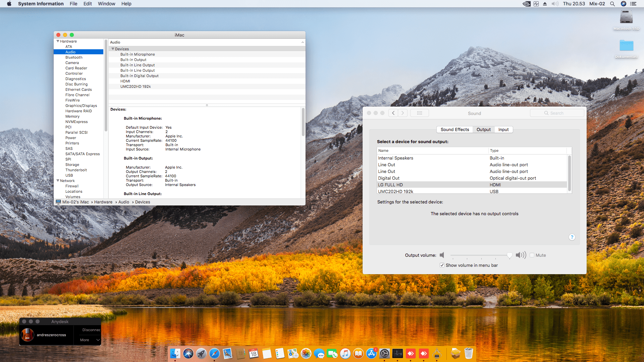Viewport: 644px width, 362px height.
Task: Collapse the Network tree section
Action: (x=58, y=181)
